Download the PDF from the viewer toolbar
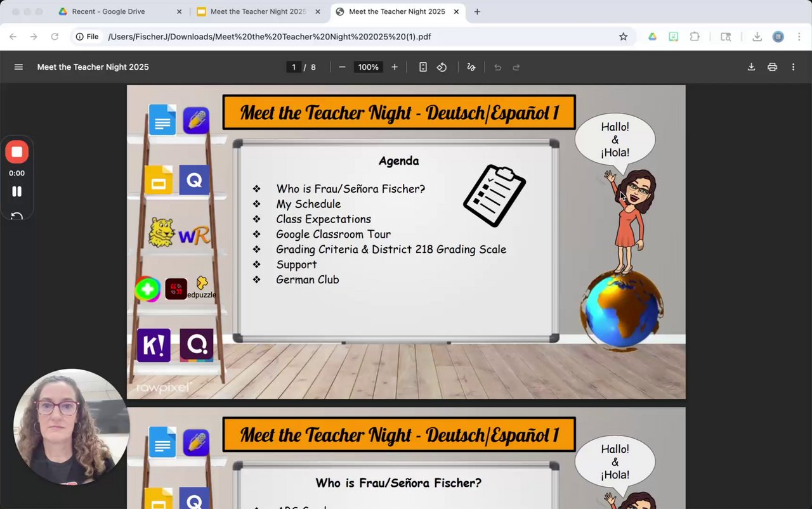This screenshot has height=509, width=812. [751, 67]
